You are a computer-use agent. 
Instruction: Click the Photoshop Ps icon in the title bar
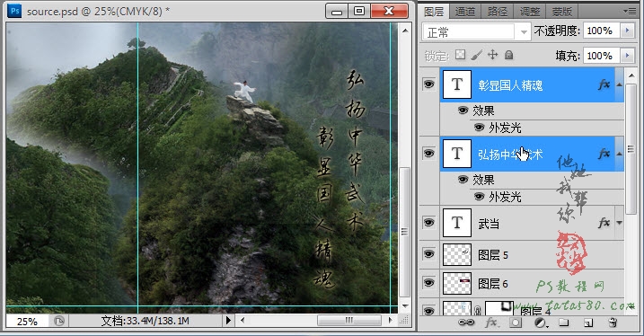point(14,11)
